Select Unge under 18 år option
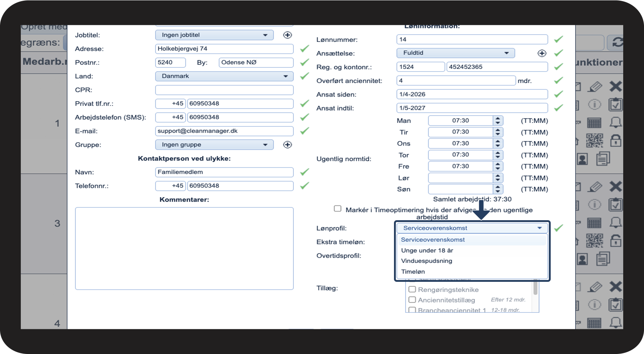644x354 pixels. tap(472, 250)
